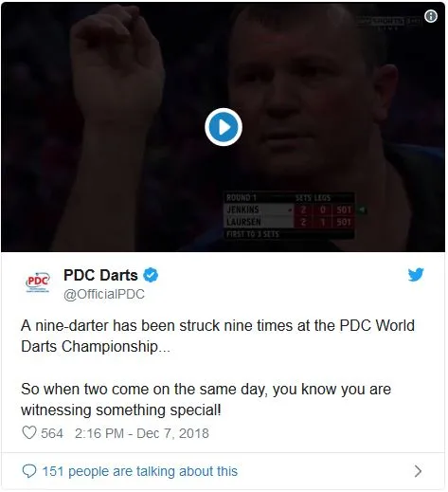Visit the @OfficialPDC handle

(104, 294)
